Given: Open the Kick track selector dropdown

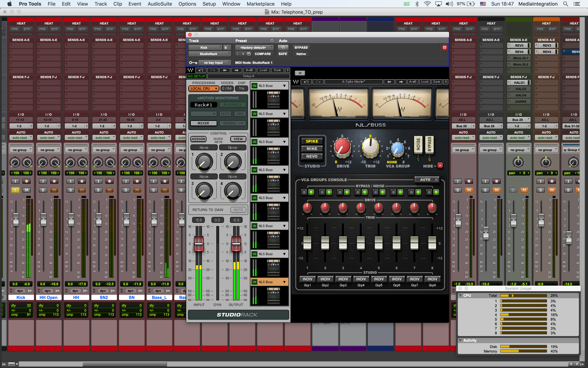Looking at the screenshot, I should pos(205,47).
